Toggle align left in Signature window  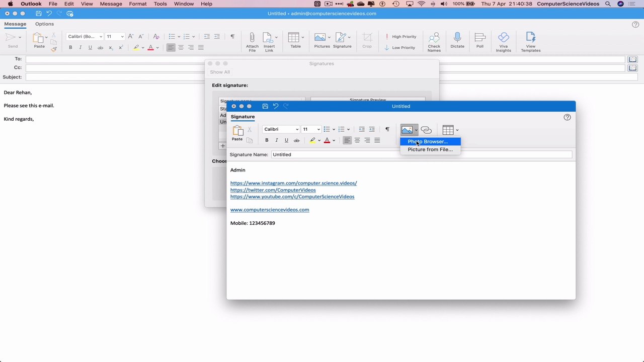coord(347,140)
